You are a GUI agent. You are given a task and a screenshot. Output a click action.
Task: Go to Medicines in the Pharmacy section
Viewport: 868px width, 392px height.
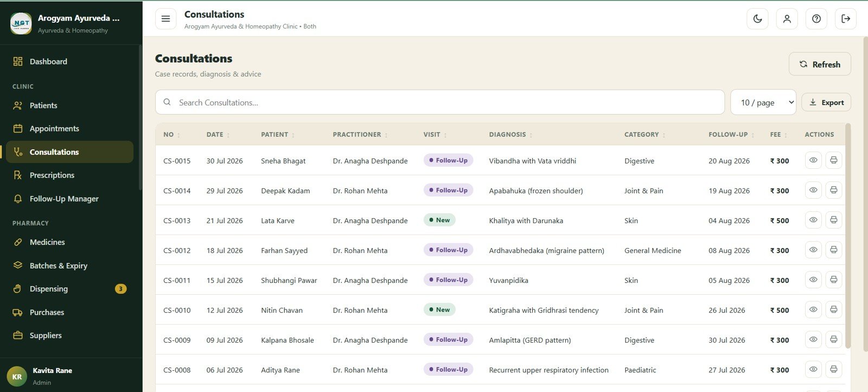69,242
